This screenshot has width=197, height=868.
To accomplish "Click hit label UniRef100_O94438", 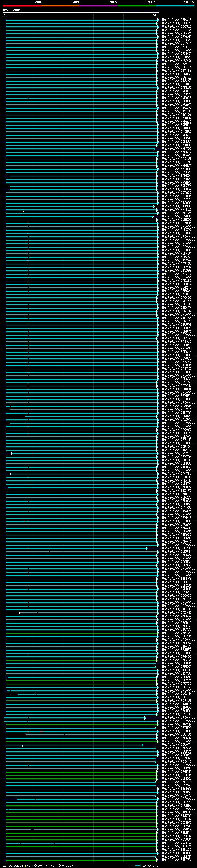I will 176,657.
